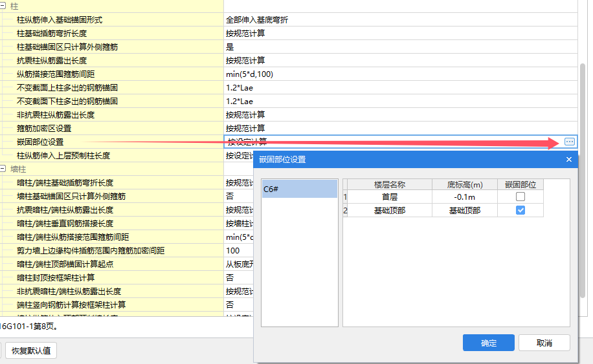Click the 否 value for 端柱竖向钢筋计算按框架柱计算
This screenshot has width=593, height=364.
(x=230, y=305)
